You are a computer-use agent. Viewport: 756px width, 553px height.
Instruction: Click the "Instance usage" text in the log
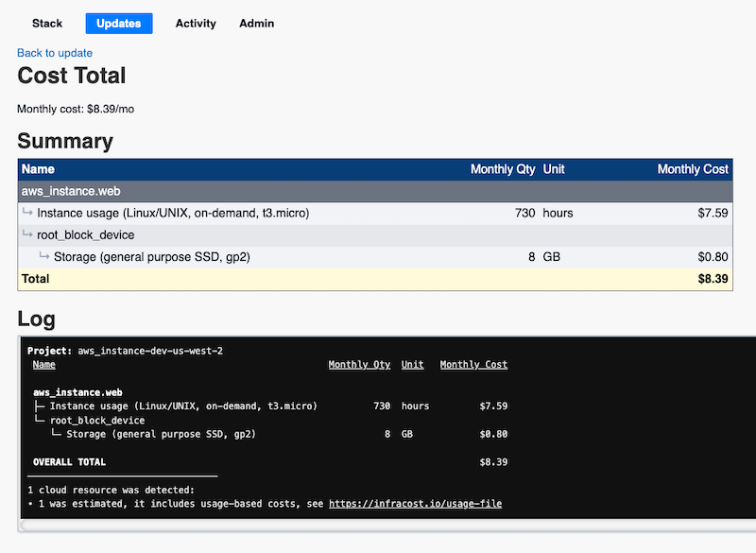pos(183,406)
